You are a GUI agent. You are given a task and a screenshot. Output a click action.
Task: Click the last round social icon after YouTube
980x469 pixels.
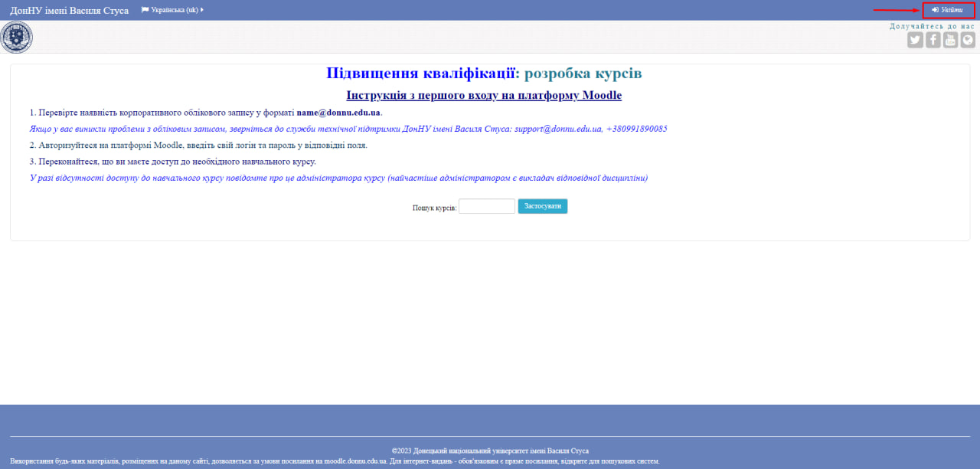[x=968, y=40]
